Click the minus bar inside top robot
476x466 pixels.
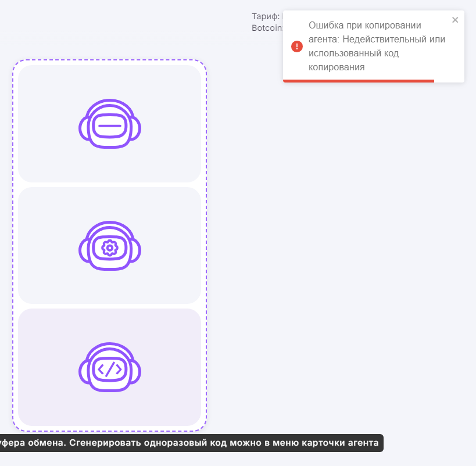click(x=109, y=126)
